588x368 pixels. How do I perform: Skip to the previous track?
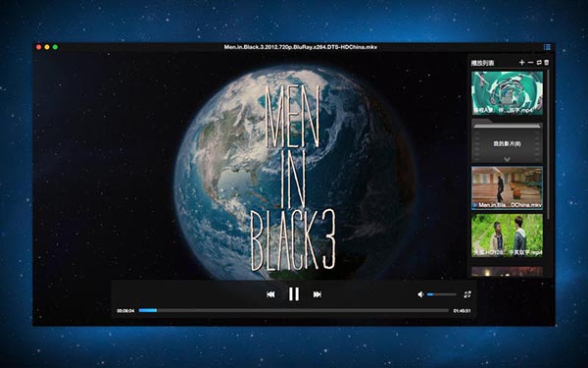(270, 294)
